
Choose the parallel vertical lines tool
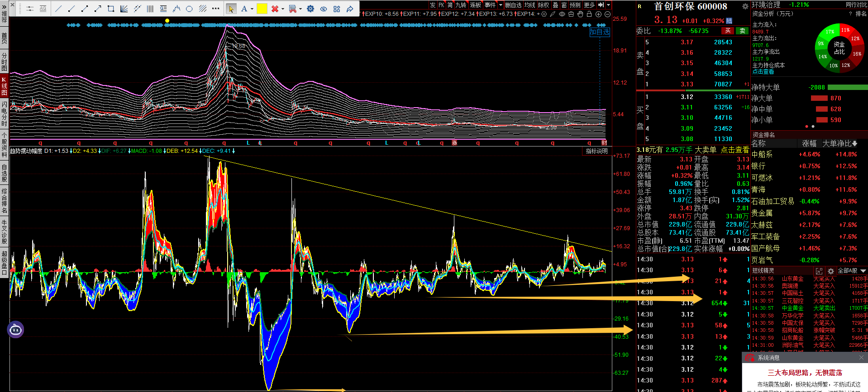pos(150,9)
